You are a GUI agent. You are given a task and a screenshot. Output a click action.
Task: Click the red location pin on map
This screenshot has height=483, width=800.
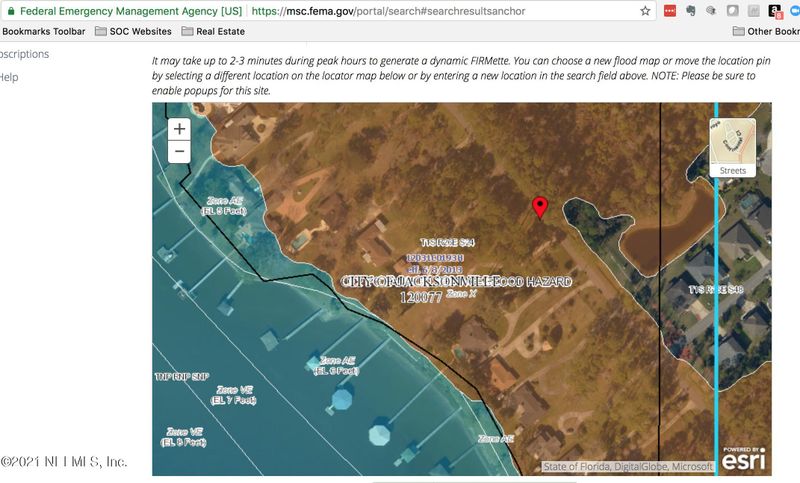pyautogui.click(x=540, y=208)
